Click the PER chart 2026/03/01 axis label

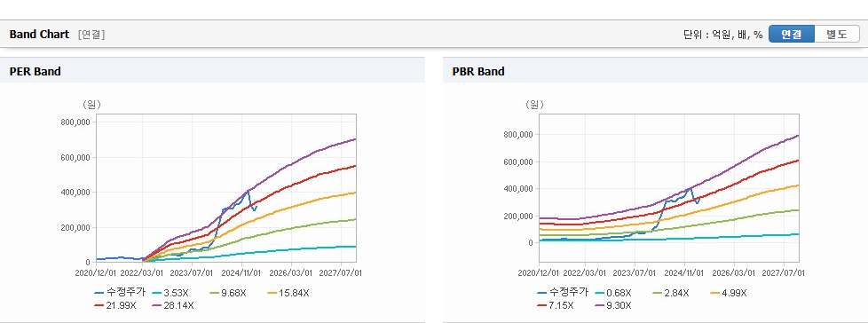point(292,272)
